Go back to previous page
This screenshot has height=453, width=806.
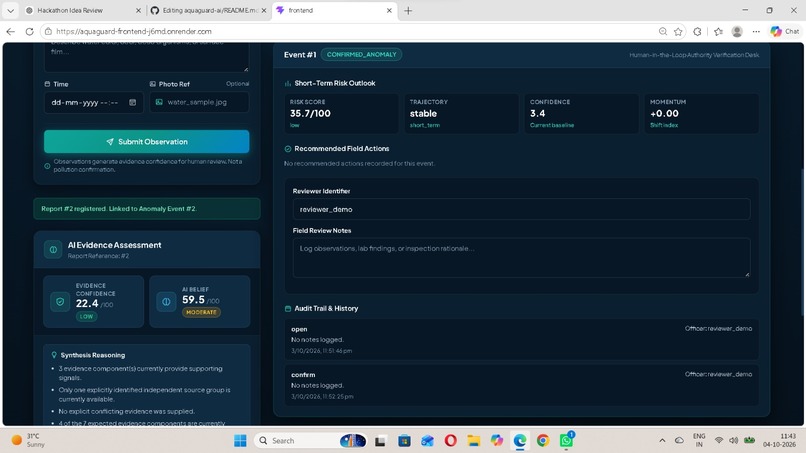click(x=10, y=31)
